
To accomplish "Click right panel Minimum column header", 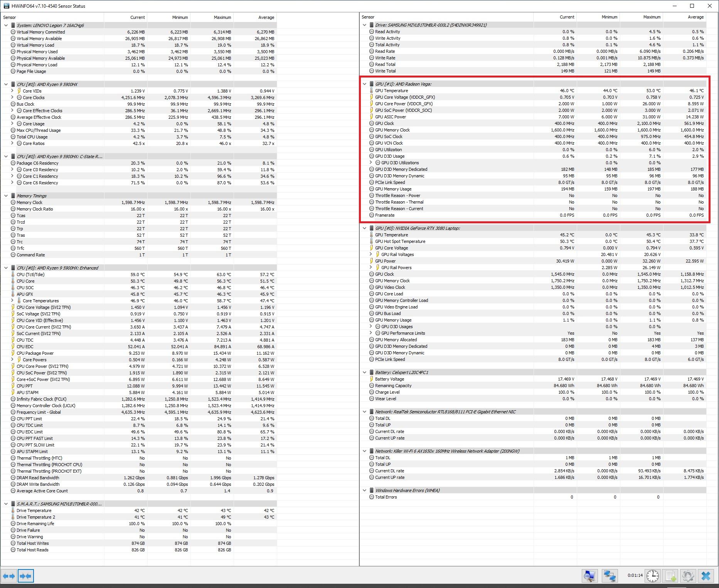I will 598,17.
